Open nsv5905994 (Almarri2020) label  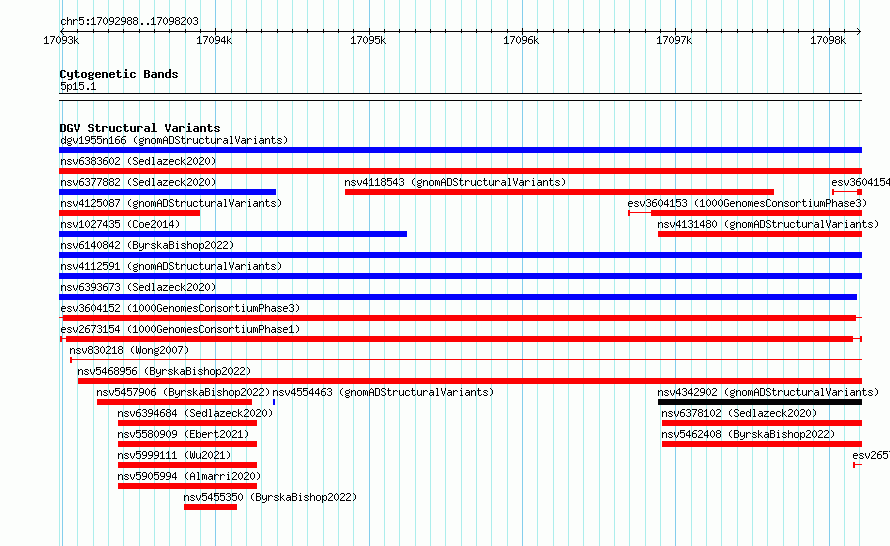[x=189, y=476]
